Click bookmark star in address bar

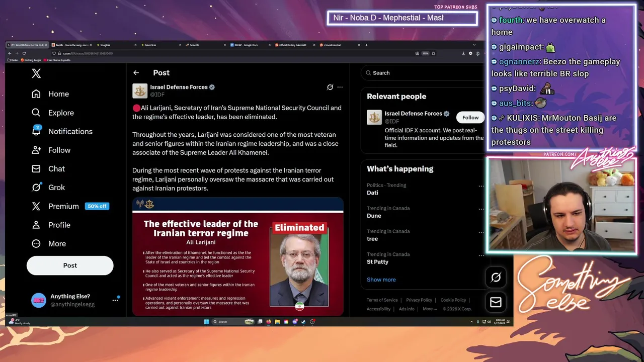coord(433,53)
